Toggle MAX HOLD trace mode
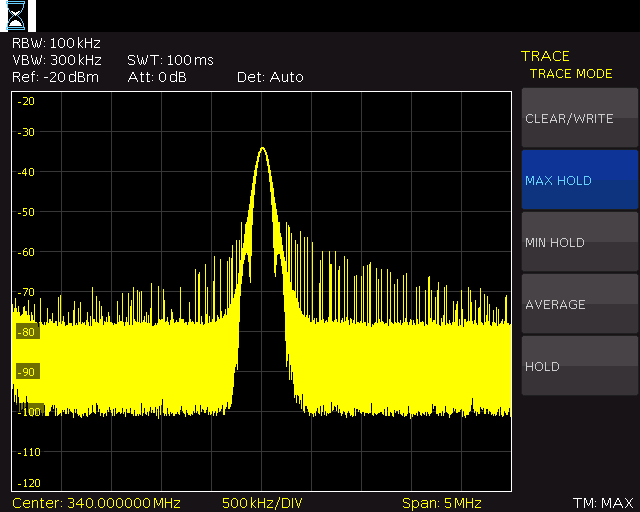640x512 pixels. pyautogui.click(x=580, y=180)
